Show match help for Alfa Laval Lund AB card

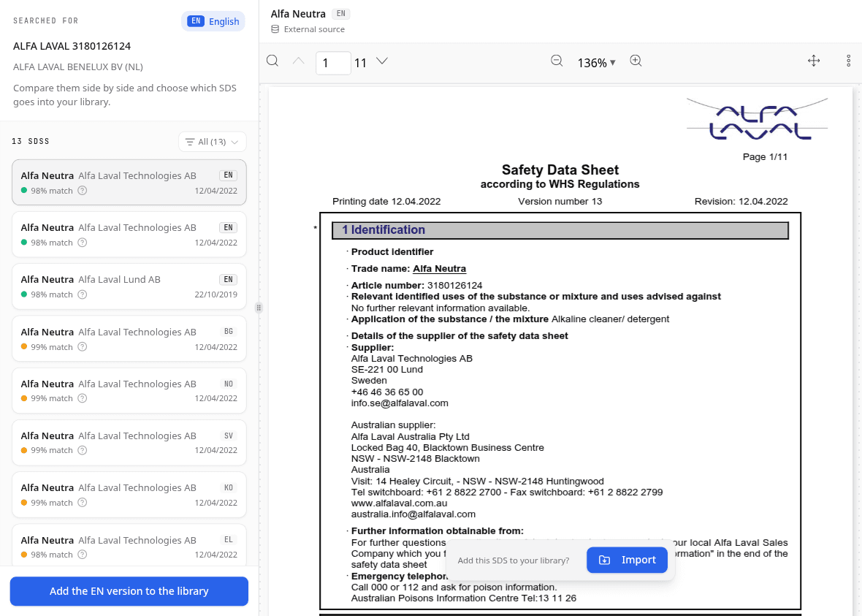83,294
